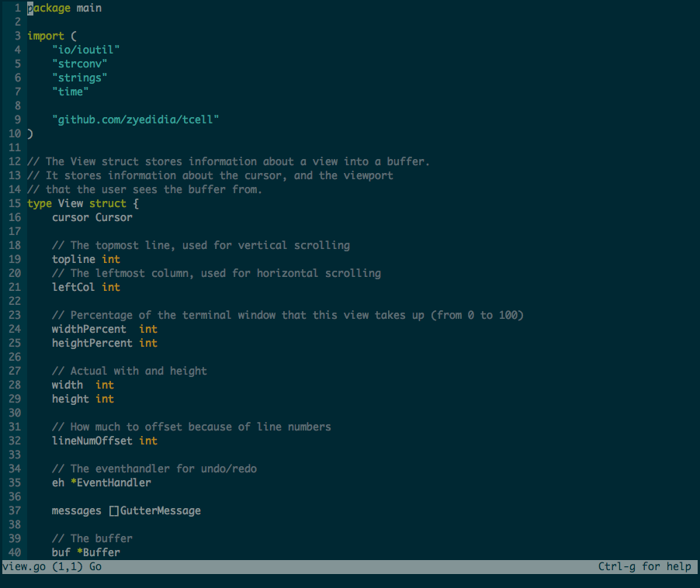Click the "github.com/zyedidia/tcell" import path

pos(134,119)
